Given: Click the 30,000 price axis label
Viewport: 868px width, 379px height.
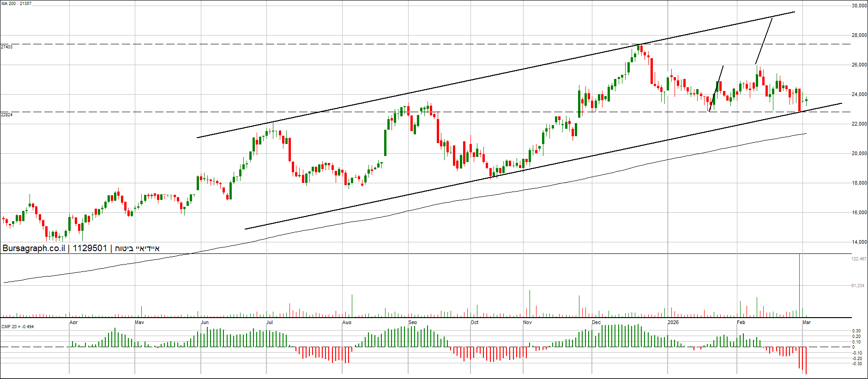Looking at the screenshot, I should [x=859, y=6].
